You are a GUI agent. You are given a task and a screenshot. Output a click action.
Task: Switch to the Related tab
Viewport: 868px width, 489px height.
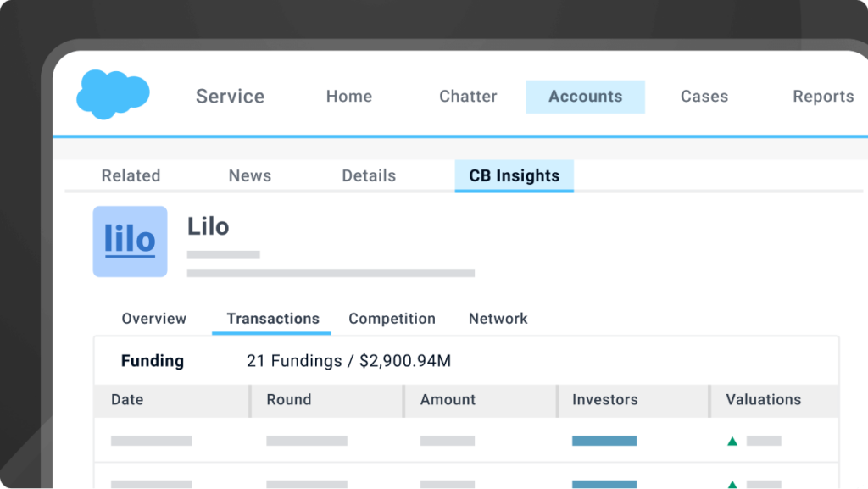131,175
